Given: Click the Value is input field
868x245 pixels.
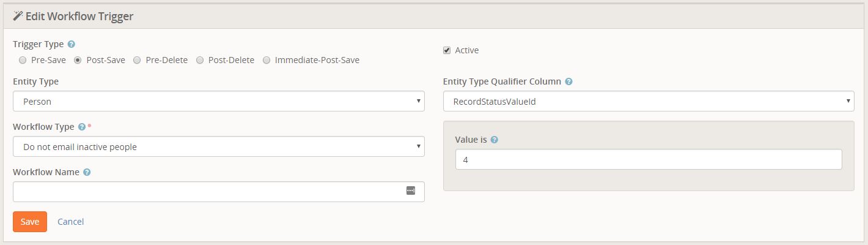Looking at the screenshot, I should click(648, 159).
